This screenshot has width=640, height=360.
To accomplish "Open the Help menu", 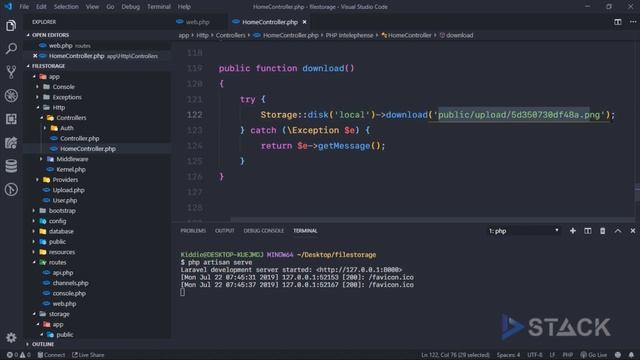I will click(x=184, y=7).
